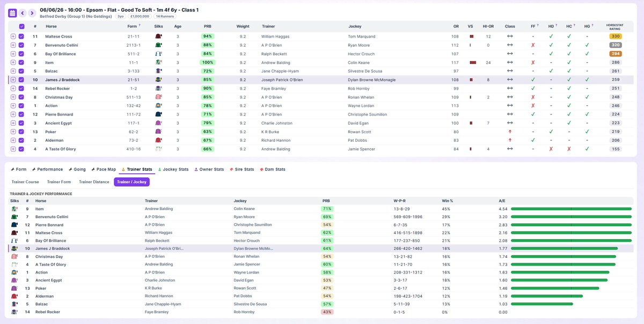Select the Trainer Course sub-tab

[x=25, y=182]
